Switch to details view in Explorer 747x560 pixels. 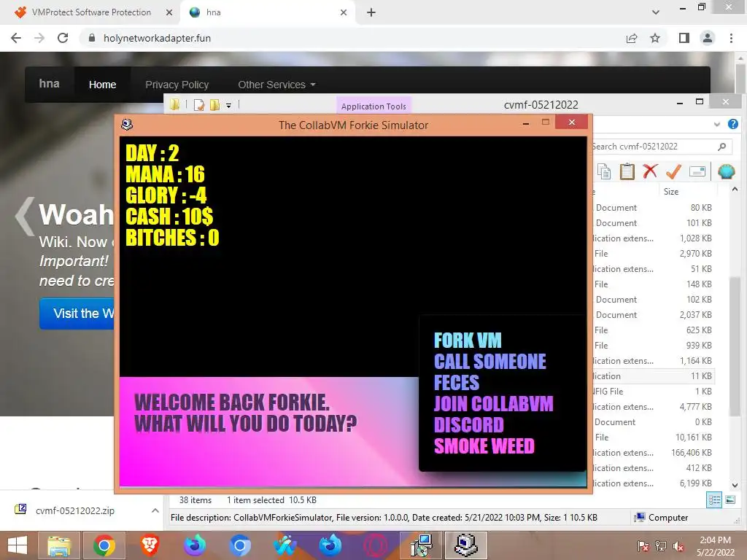click(x=714, y=500)
